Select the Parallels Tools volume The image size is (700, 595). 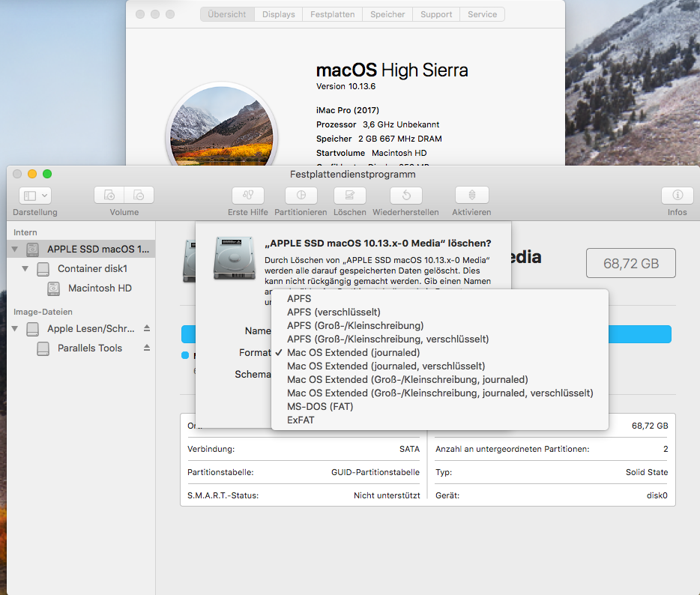[81, 348]
